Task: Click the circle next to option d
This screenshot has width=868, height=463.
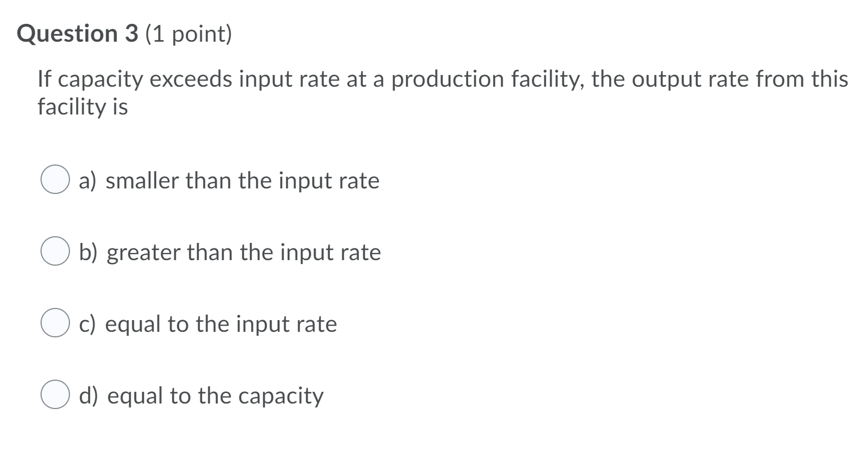Action: [55, 396]
